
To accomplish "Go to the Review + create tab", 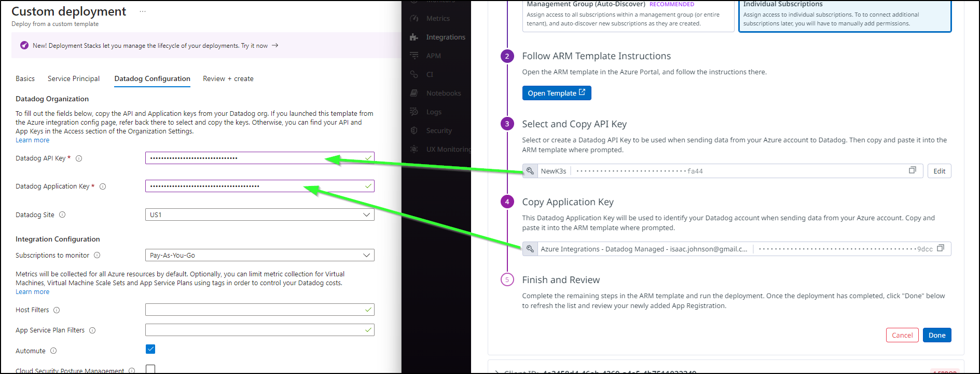I will pos(228,78).
